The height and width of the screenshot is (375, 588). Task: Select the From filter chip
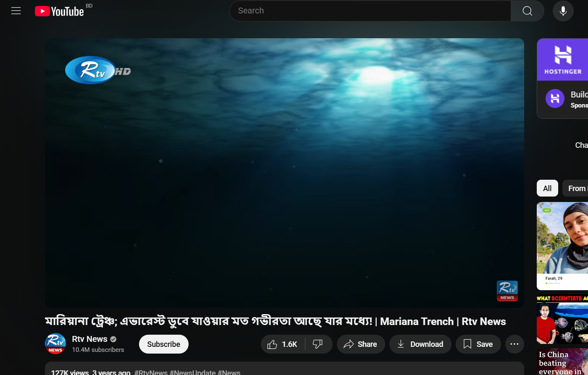tap(576, 189)
